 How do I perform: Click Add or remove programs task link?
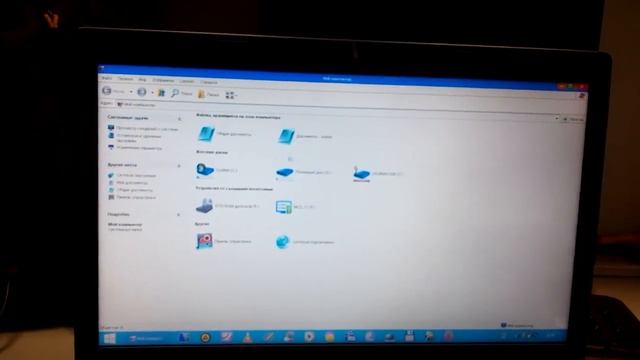(x=135, y=138)
